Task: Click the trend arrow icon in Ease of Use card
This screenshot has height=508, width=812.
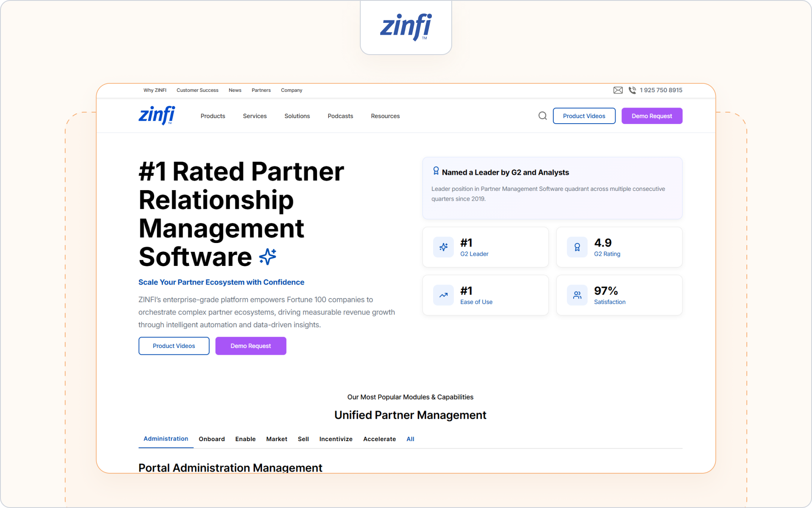Action: [x=443, y=295]
